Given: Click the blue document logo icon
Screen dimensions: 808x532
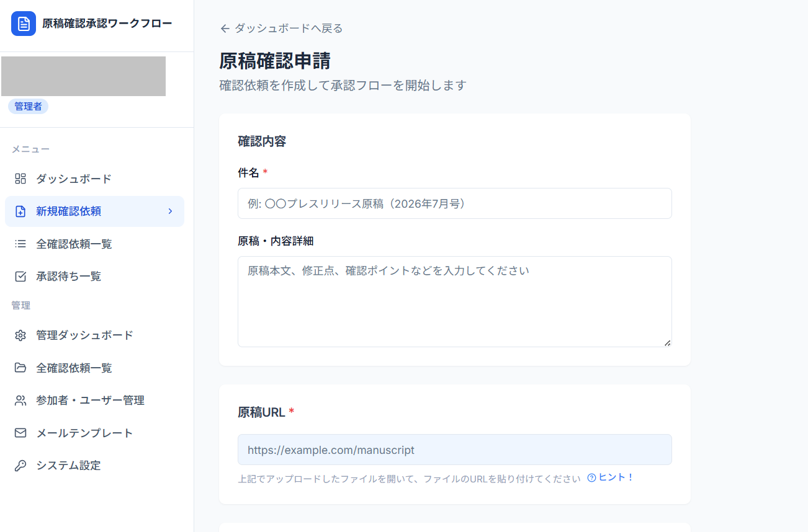Looking at the screenshot, I should pos(24,24).
